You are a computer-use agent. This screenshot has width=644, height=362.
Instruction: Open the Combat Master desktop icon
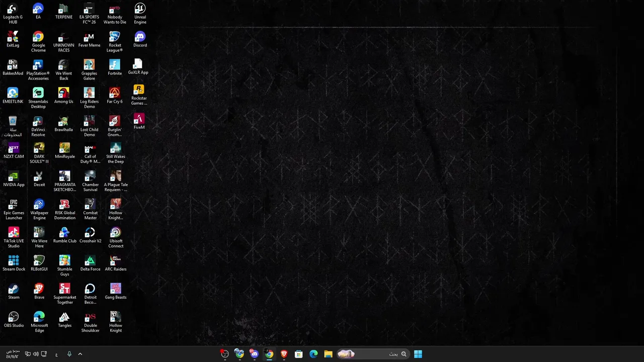tap(90, 210)
